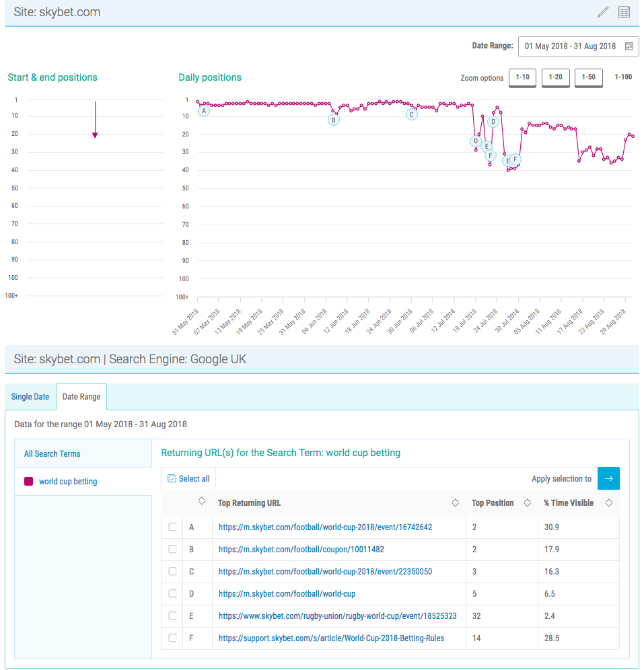Screen dimensions: 644x670
Task: Click the Top Returning URL column header
Action: pos(249,503)
